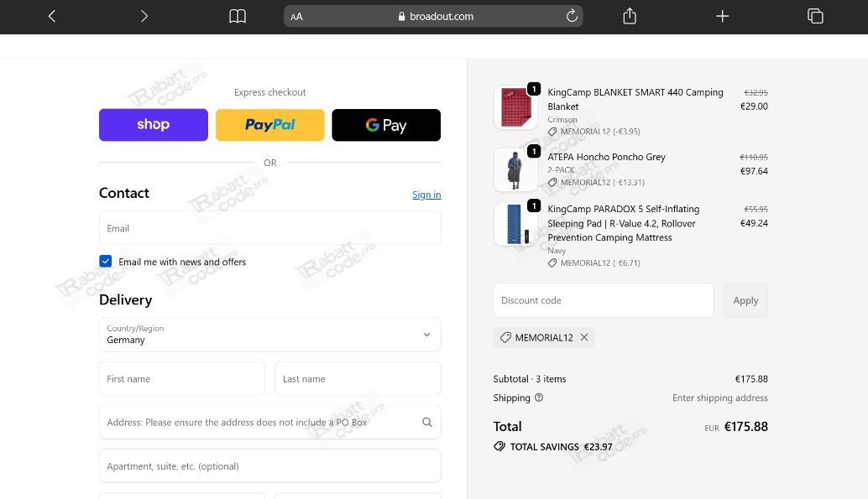Viewport: 868px width, 499px height.
Task: Open a new tab with the plus icon
Action: [723, 16]
